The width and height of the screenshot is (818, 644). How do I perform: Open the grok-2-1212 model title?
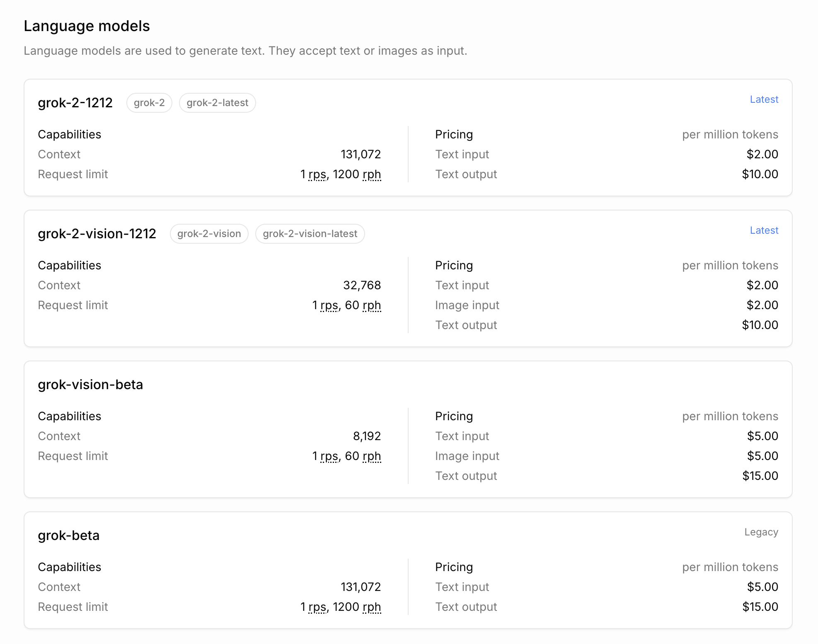[x=75, y=103]
